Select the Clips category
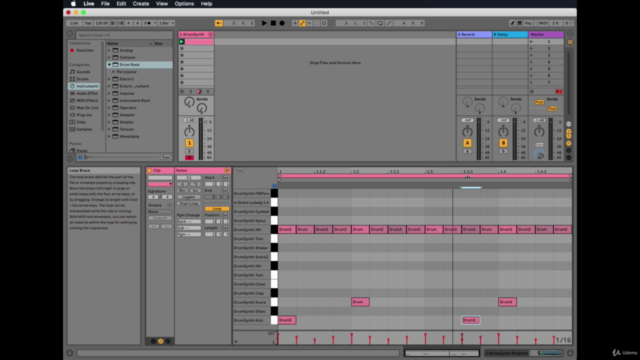640x360 pixels. [x=81, y=122]
